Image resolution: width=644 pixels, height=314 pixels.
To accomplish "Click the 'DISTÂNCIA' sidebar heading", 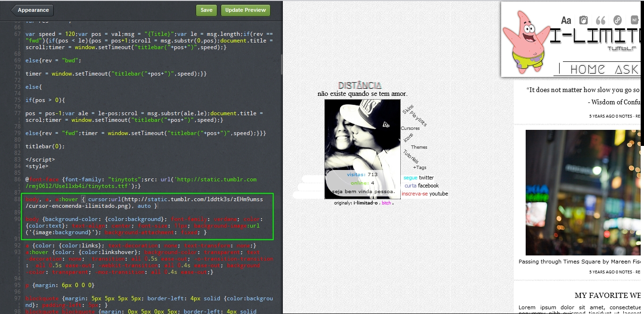I will (360, 85).
